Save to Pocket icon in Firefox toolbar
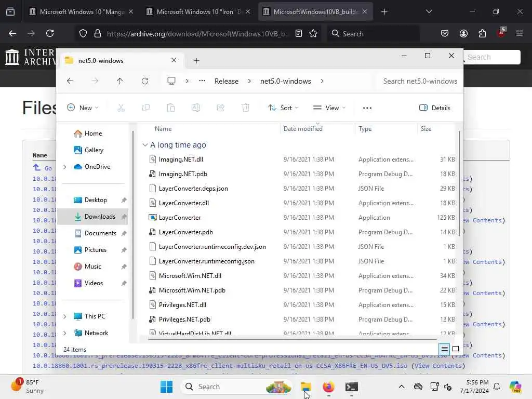The width and height of the screenshot is (532, 399). (x=445, y=33)
